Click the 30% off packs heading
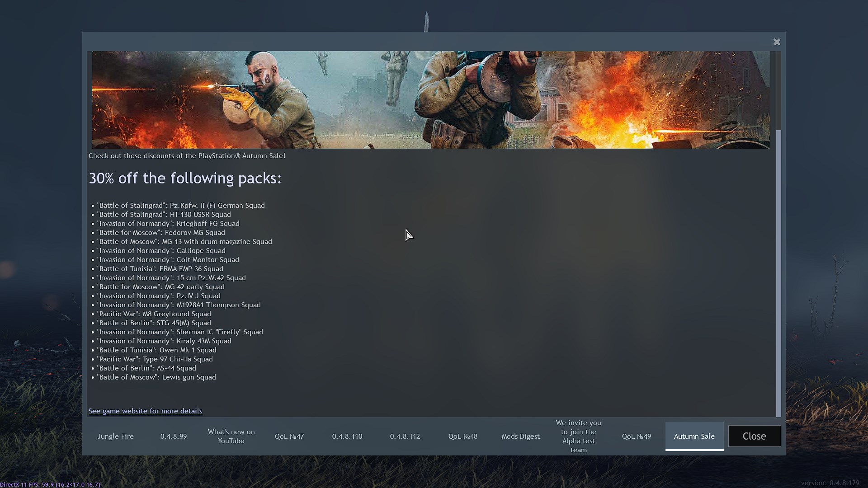The image size is (868, 488). (x=184, y=178)
